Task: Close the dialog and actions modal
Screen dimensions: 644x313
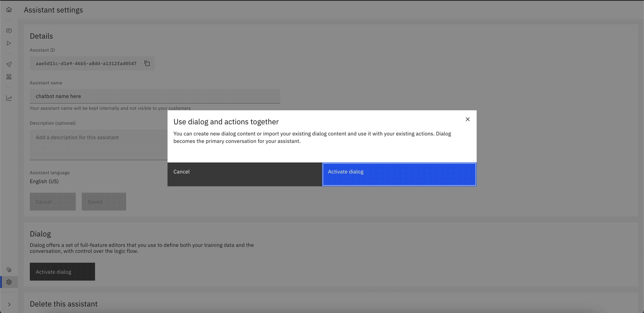Action: [x=468, y=119]
